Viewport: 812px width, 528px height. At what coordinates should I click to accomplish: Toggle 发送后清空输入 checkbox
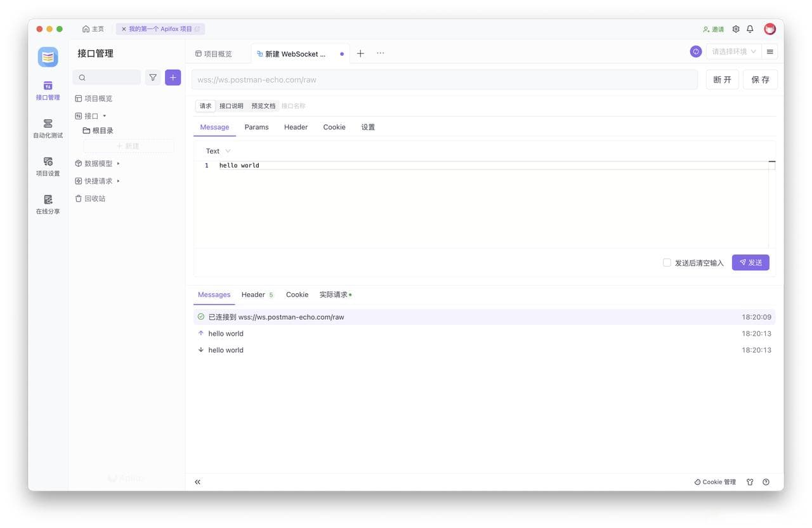667,263
